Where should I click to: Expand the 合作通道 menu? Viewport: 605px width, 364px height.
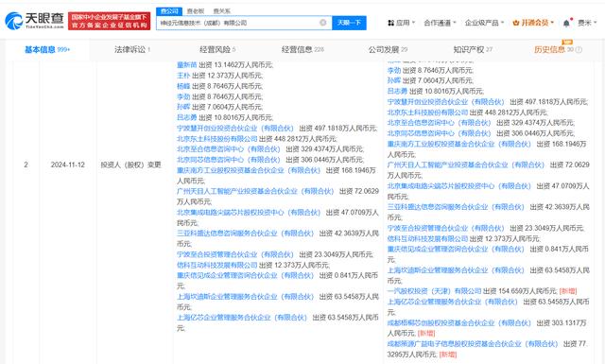tap(440, 23)
